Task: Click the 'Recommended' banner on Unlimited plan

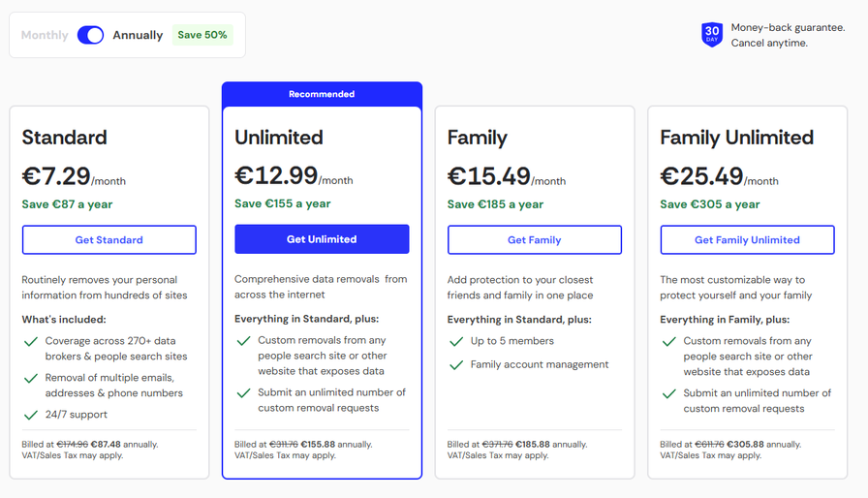Action: 322,94
